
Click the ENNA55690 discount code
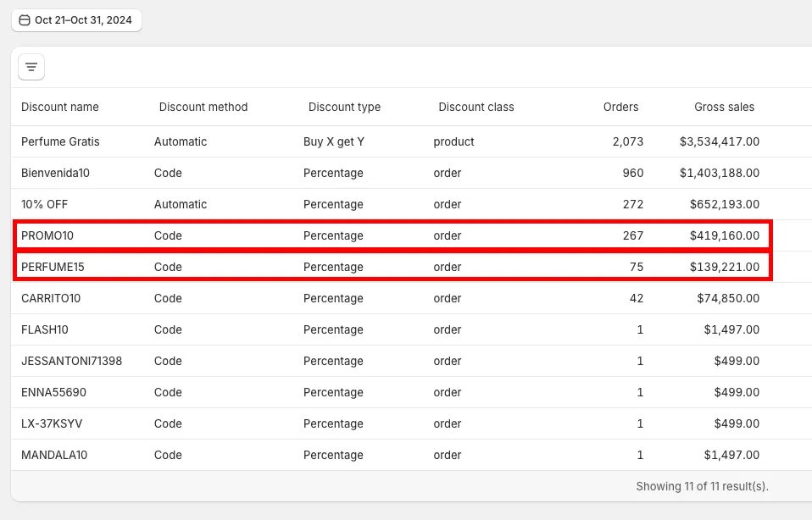tap(53, 392)
